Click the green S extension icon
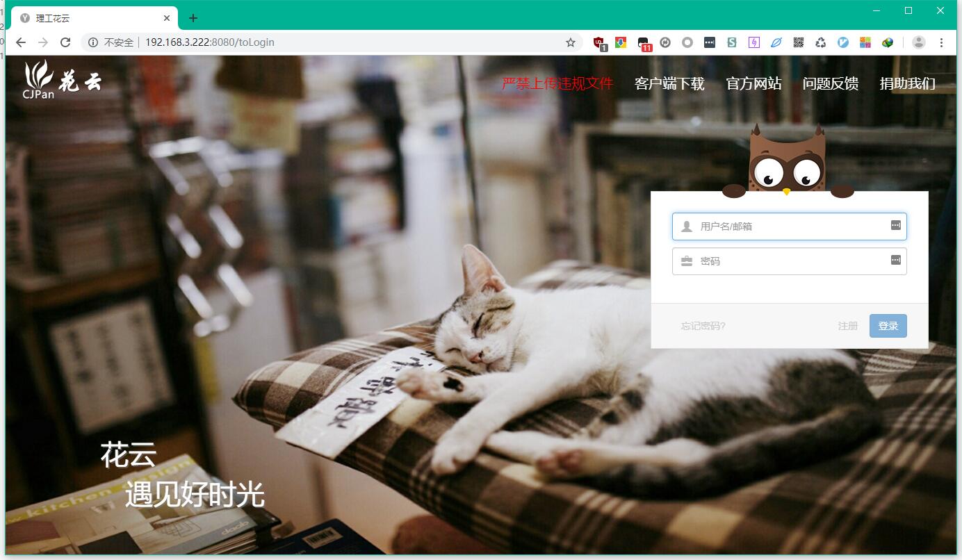The width and height of the screenshot is (962, 560). point(732,42)
